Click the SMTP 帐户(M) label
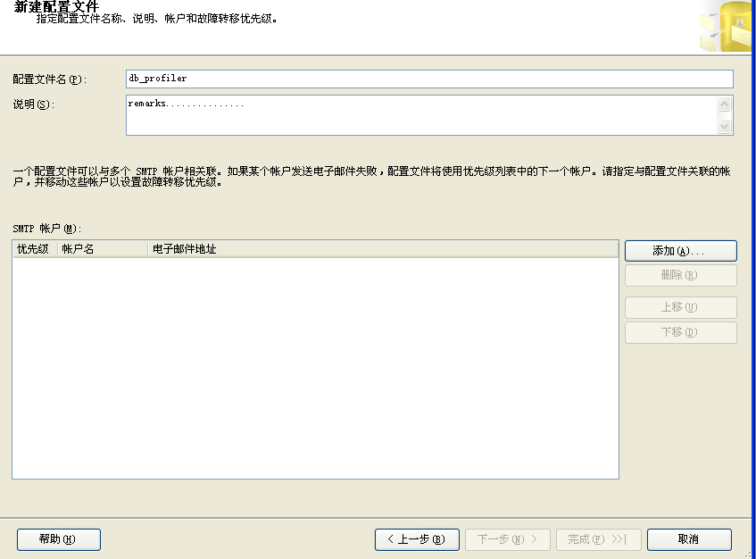The image size is (756, 559). [46, 229]
